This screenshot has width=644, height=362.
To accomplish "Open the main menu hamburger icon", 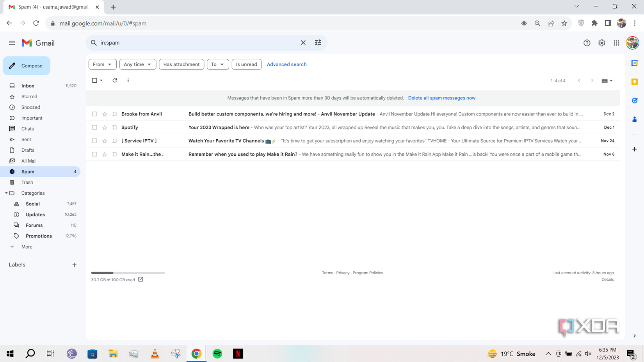I will tap(12, 43).
